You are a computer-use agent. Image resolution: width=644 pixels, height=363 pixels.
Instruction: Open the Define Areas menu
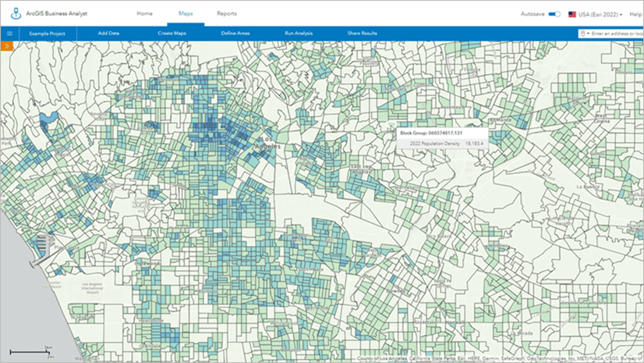tap(235, 34)
